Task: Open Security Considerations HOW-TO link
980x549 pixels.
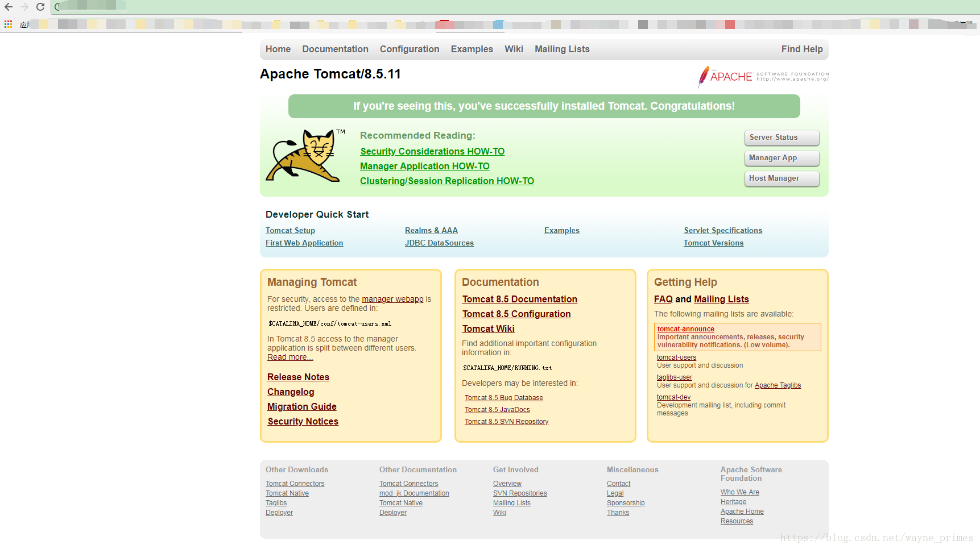Action: (432, 152)
